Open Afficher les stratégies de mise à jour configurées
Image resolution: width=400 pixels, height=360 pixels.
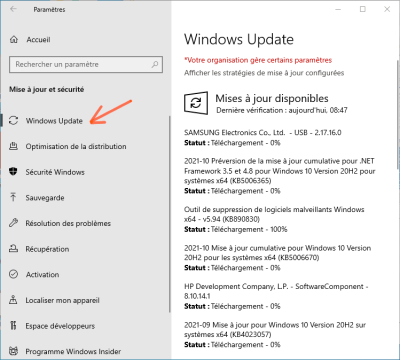pos(264,73)
